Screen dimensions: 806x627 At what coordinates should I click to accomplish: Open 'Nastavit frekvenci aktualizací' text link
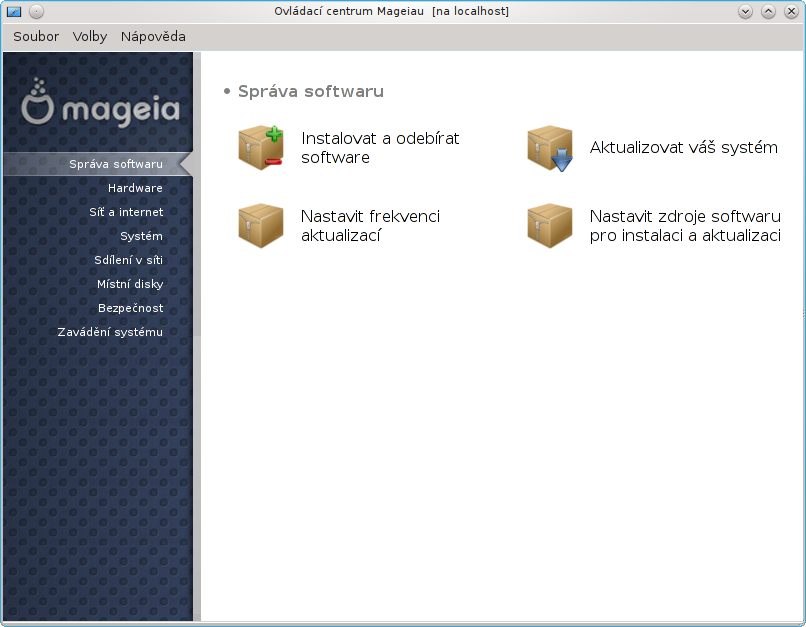click(370, 226)
